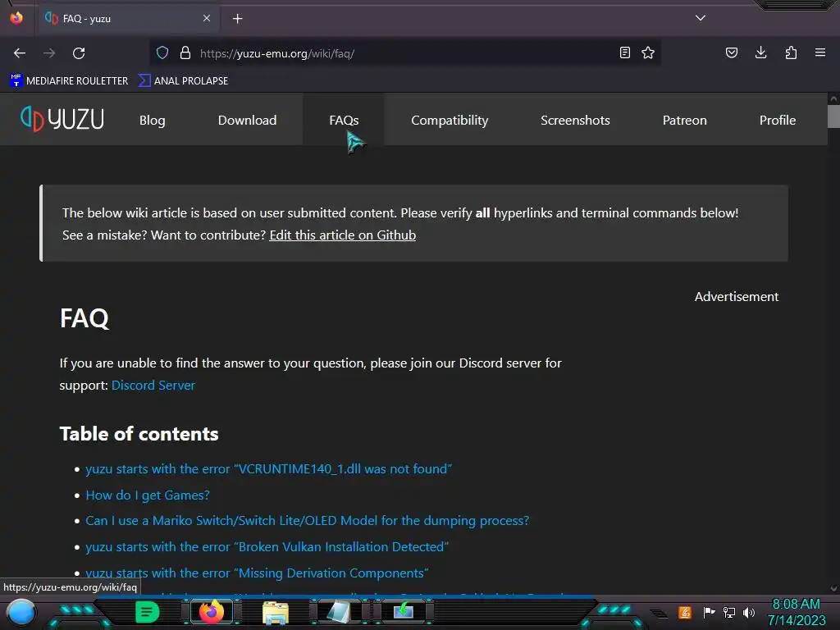840x630 pixels.
Task: Open the volume speaker icon
Action: 749,612
